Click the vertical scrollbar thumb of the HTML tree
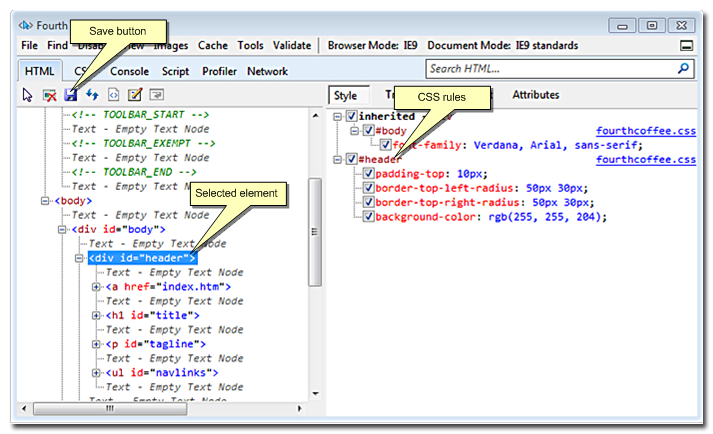Viewport: 713px width, 434px height. [x=315, y=232]
